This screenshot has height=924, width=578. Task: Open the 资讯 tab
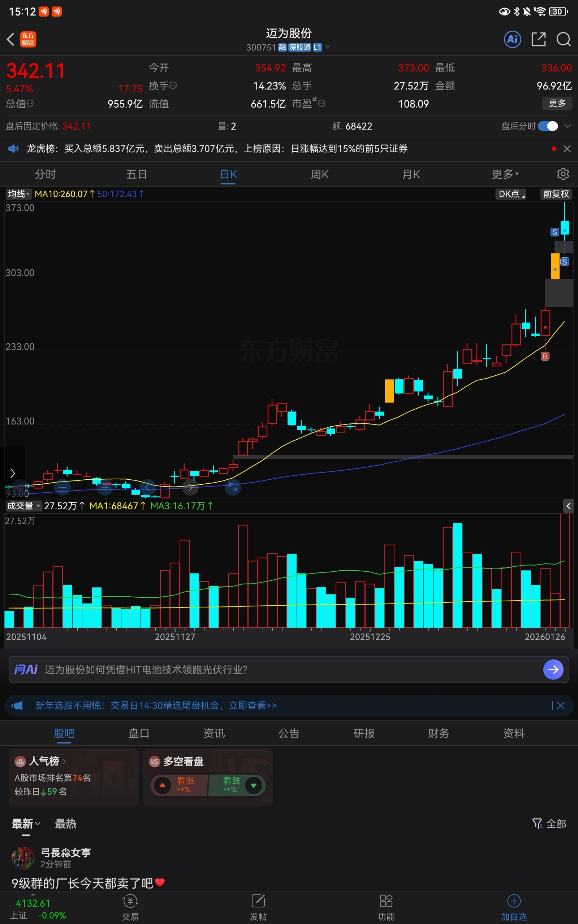click(214, 733)
